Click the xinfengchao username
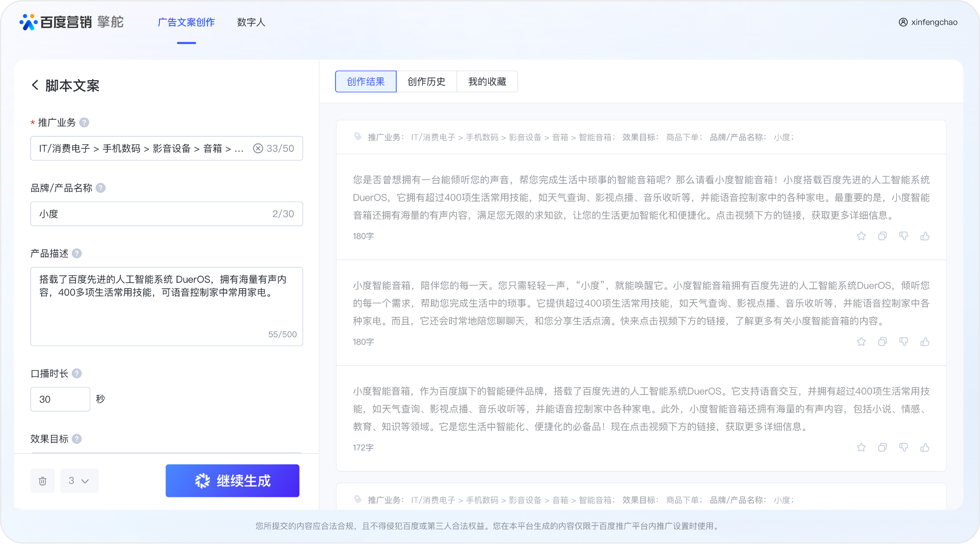980x544 pixels. 934,22
